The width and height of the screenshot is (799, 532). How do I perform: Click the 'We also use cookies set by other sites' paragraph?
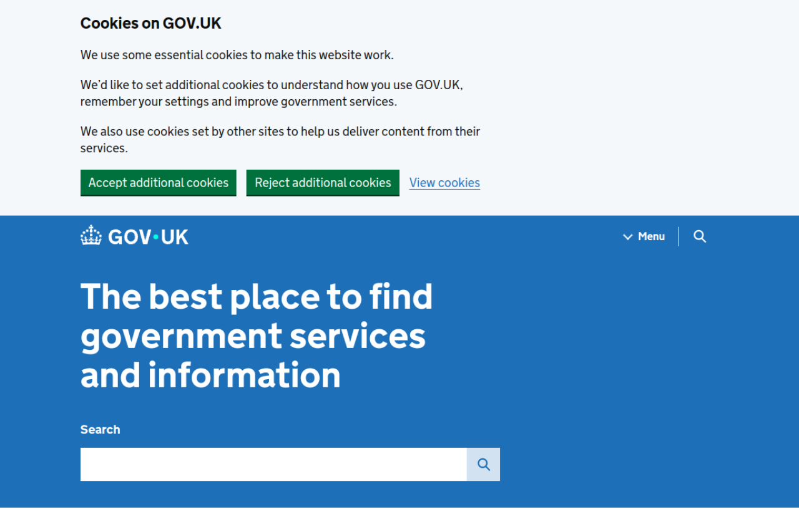coord(280,140)
